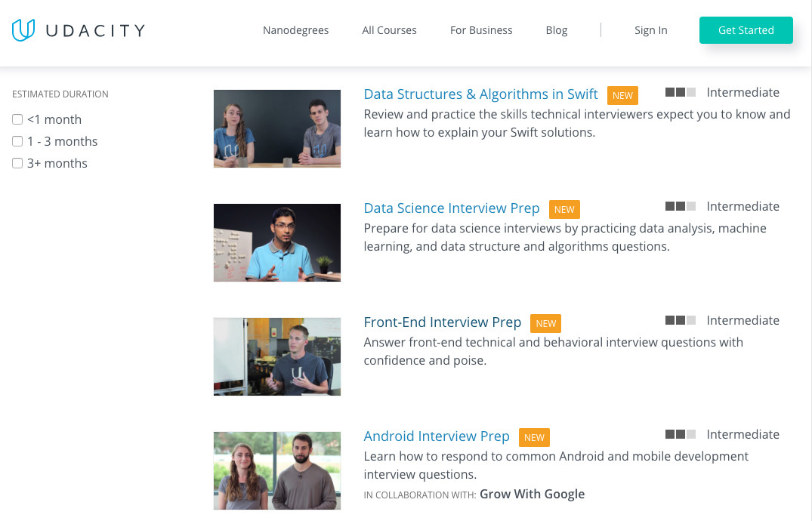Screen dimensions: 812x521
Task: Click the NEW badge beside Android Interview Prep
Action: point(534,437)
